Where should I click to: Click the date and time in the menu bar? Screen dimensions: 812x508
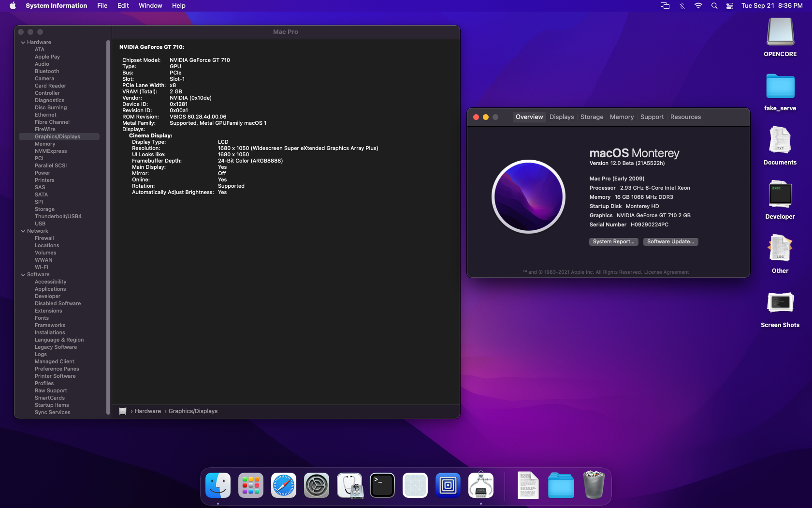click(x=772, y=5)
